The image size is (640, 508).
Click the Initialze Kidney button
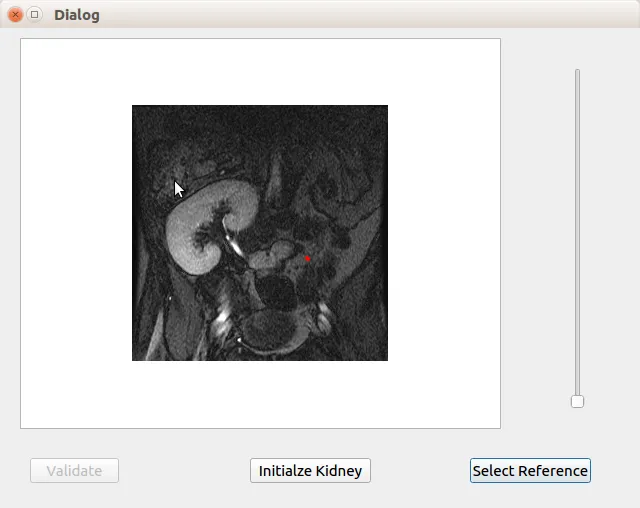pos(310,470)
